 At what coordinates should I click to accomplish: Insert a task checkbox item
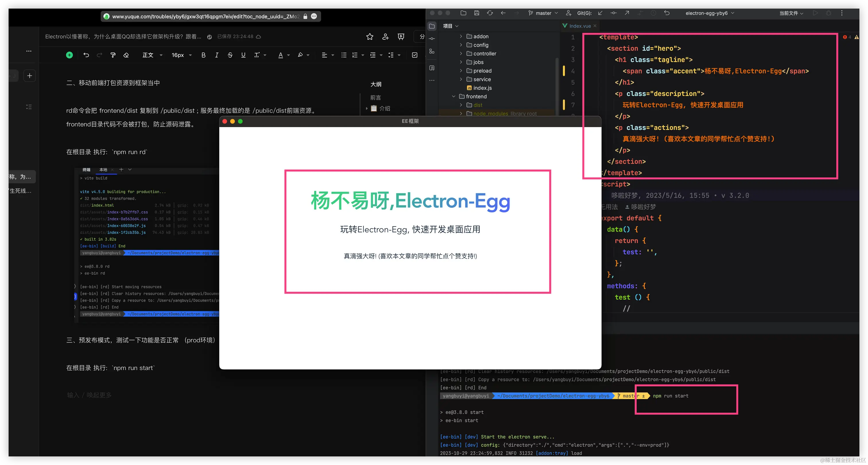414,55
